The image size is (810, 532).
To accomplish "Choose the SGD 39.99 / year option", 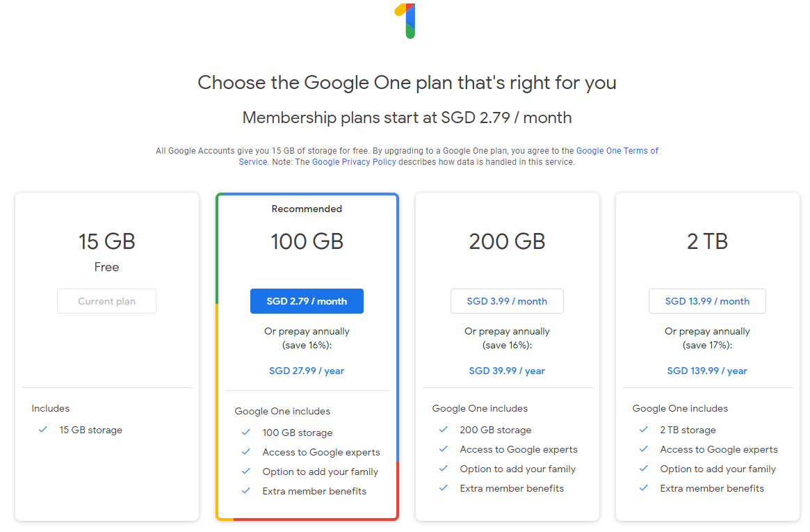I will pos(507,371).
